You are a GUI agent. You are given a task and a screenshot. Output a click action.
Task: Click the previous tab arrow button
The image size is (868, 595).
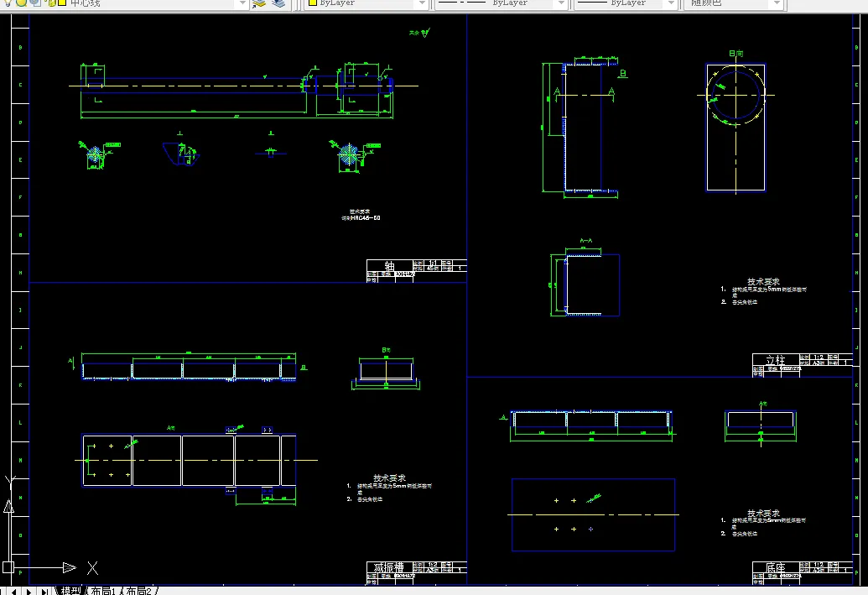point(14,591)
